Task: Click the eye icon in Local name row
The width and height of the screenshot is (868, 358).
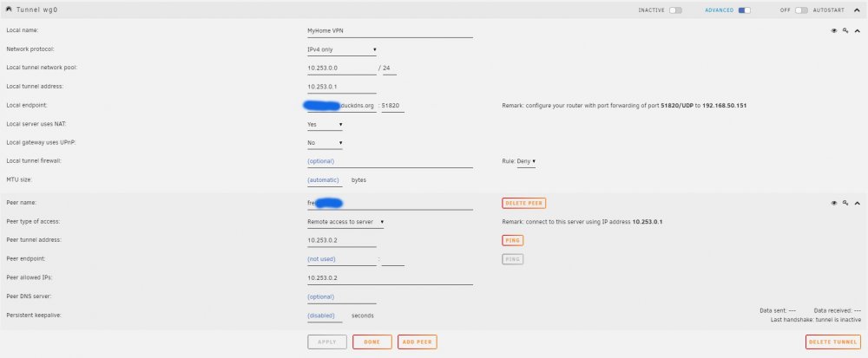Action: pos(833,31)
